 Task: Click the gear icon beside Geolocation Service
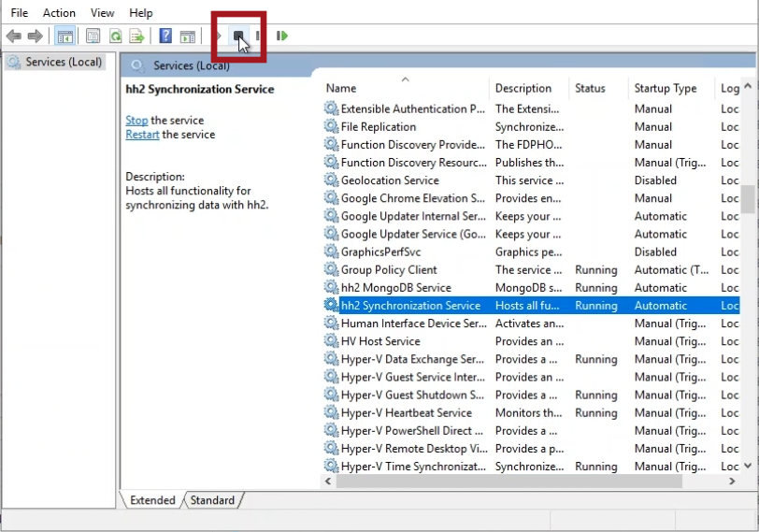(x=331, y=180)
